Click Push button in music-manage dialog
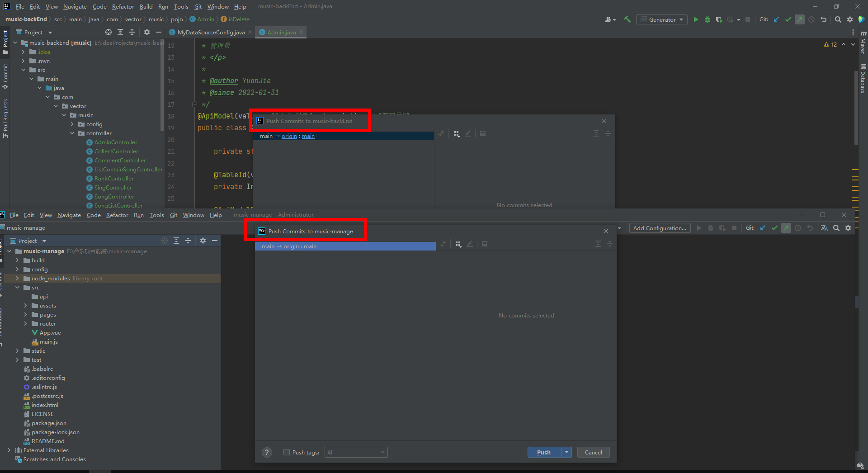 click(544, 452)
